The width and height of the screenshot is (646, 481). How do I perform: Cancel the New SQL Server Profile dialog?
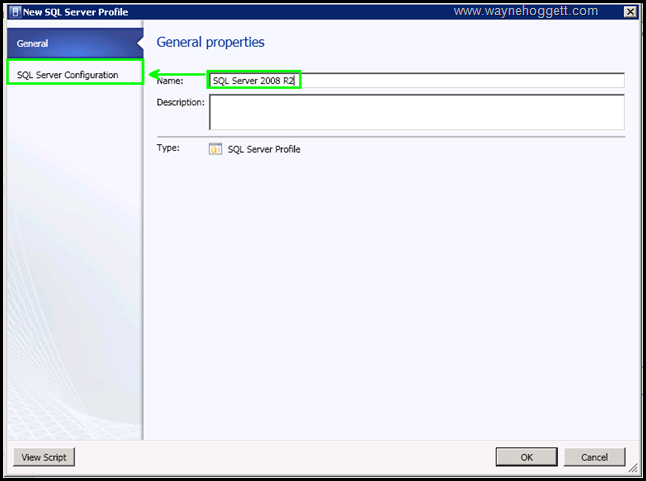pyautogui.click(x=595, y=457)
